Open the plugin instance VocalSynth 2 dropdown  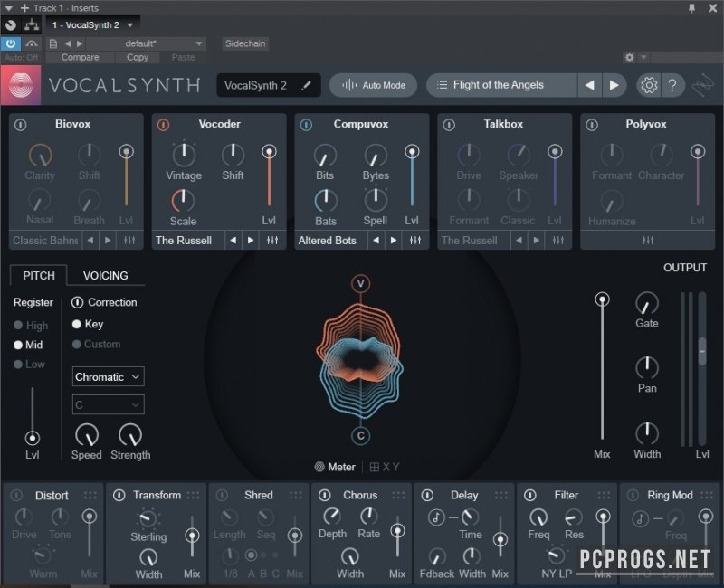click(92, 25)
